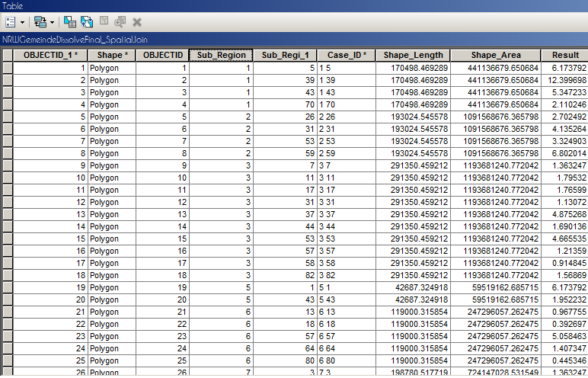The image size is (588, 378).
Task: Click Shape_Area cell in row 20
Action: pos(496,300)
